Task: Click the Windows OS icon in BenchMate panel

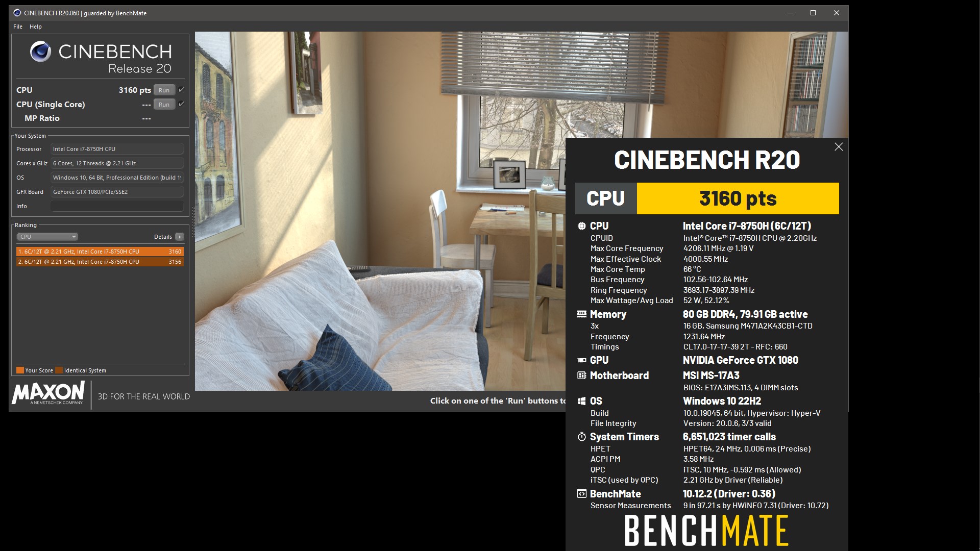Action: pos(581,401)
